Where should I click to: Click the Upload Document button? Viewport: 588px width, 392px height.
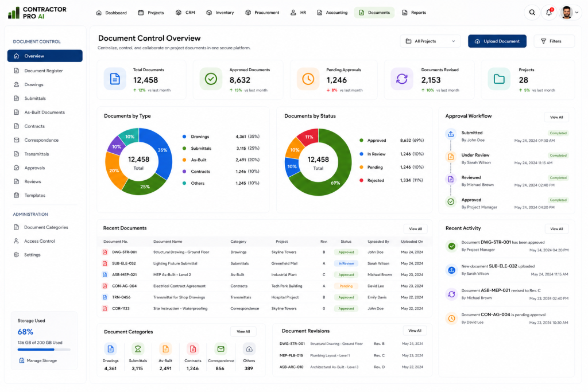[497, 41]
